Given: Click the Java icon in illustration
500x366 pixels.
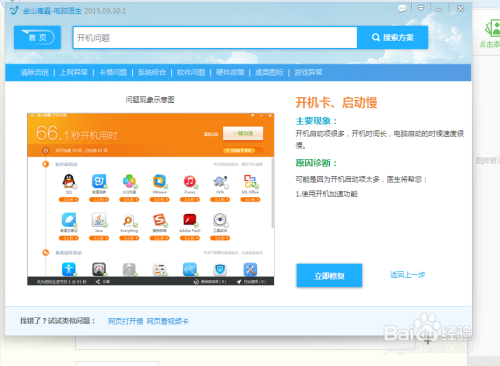Looking at the screenshot, I should coord(99,220).
